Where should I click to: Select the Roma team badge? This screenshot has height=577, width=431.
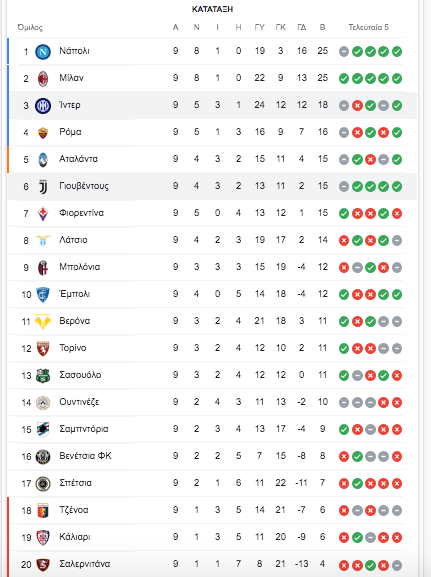point(43,132)
